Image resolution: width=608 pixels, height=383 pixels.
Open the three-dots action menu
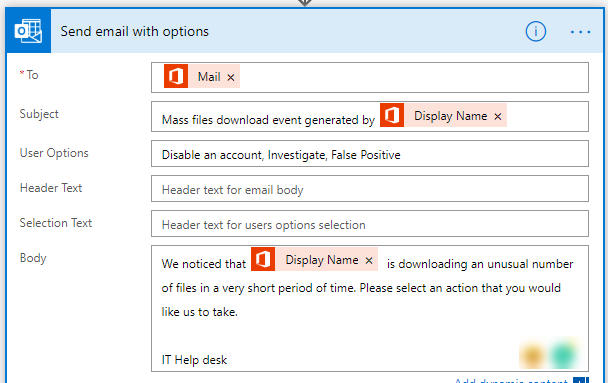580,32
